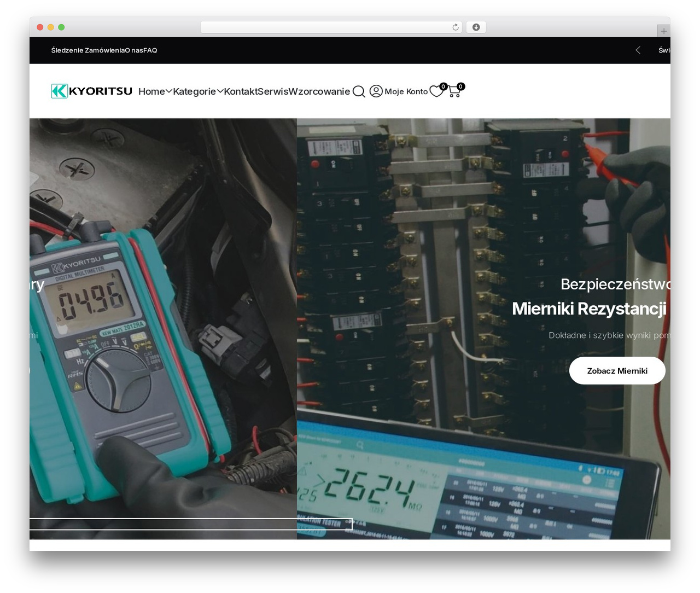
Task: Open the Moje Konto account icon
Action: point(376,91)
